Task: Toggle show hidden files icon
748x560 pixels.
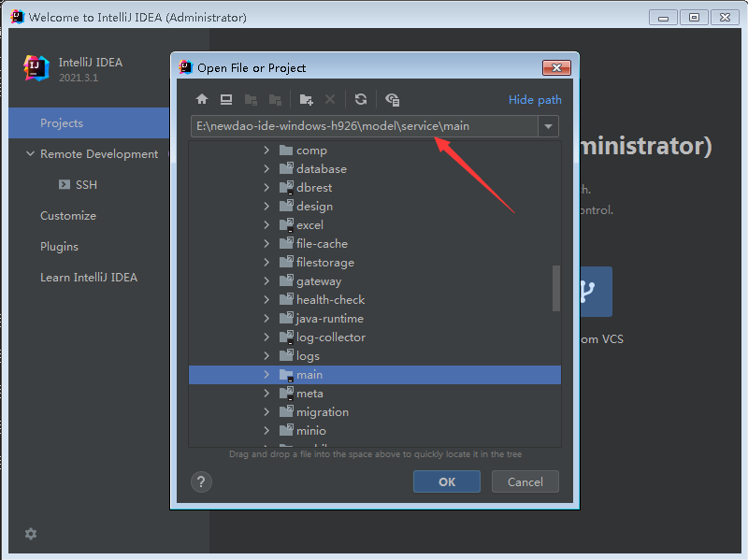Action: coord(392,99)
